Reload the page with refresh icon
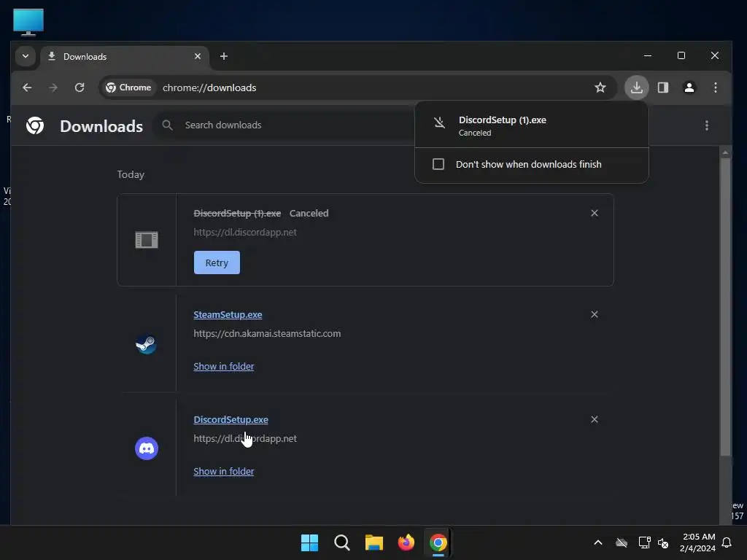 point(80,87)
